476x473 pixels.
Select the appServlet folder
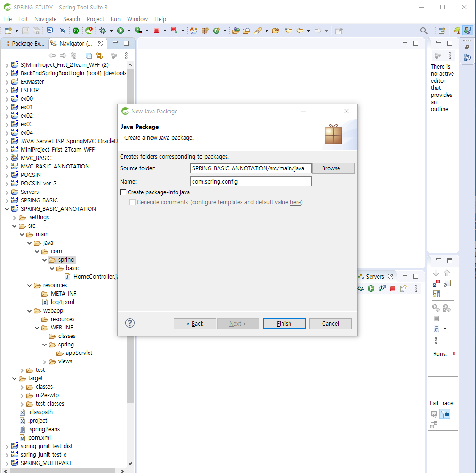75,353
